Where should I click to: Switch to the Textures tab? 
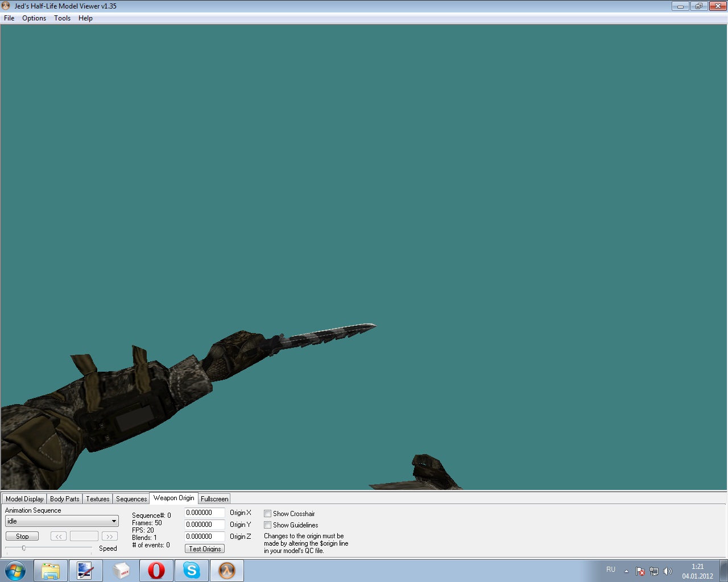click(97, 499)
